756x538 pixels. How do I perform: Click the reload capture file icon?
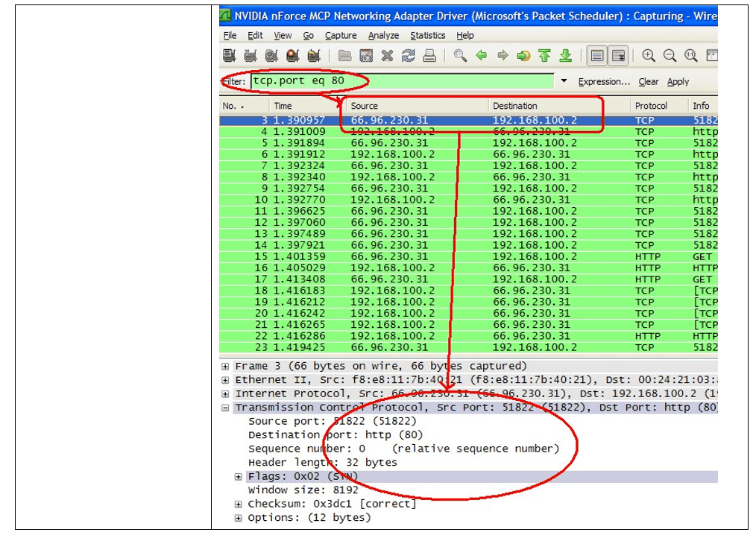coord(408,56)
